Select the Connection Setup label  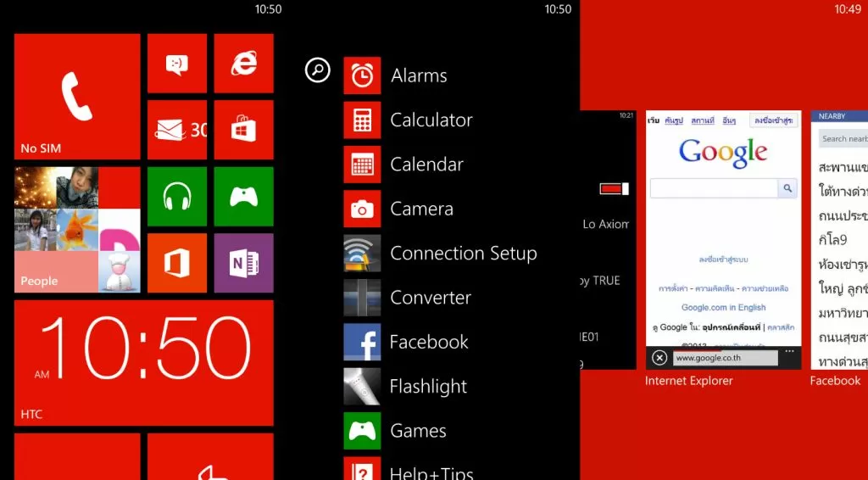464,254
